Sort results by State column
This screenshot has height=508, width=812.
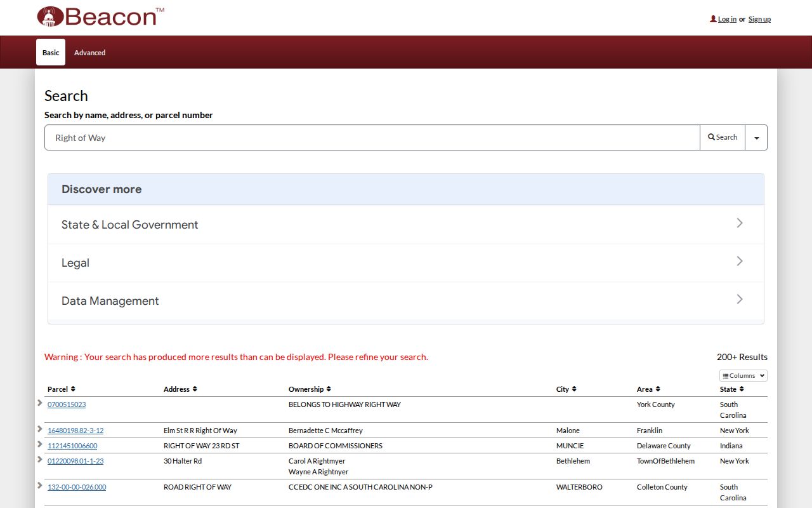pyautogui.click(x=732, y=389)
